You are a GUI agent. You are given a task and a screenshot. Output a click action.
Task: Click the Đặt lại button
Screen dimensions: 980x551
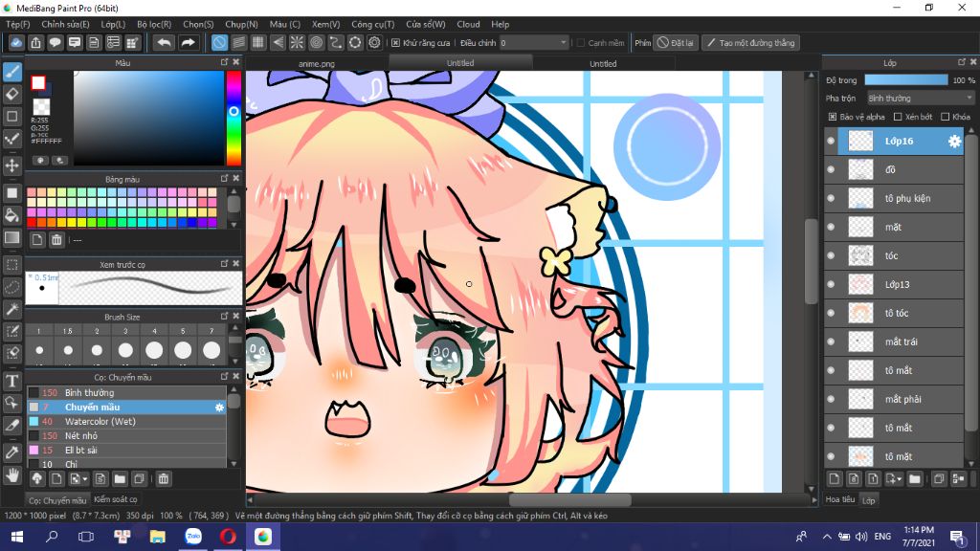(676, 42)
